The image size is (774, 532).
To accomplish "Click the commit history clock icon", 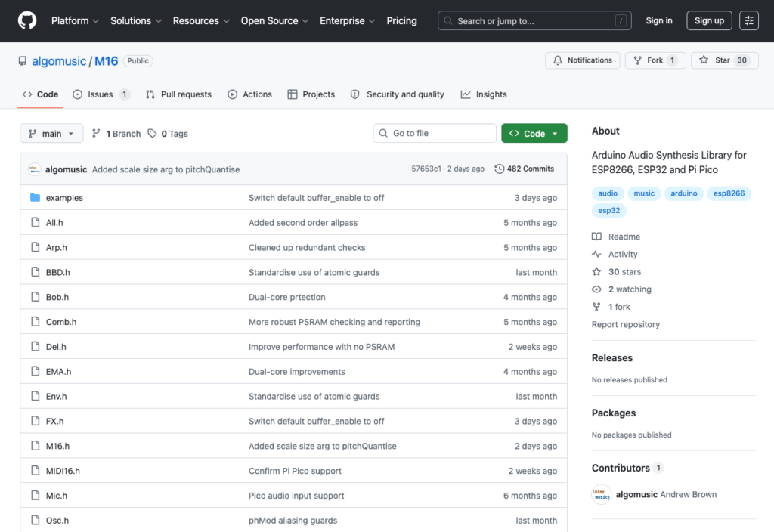I will (x=500, y=169).
